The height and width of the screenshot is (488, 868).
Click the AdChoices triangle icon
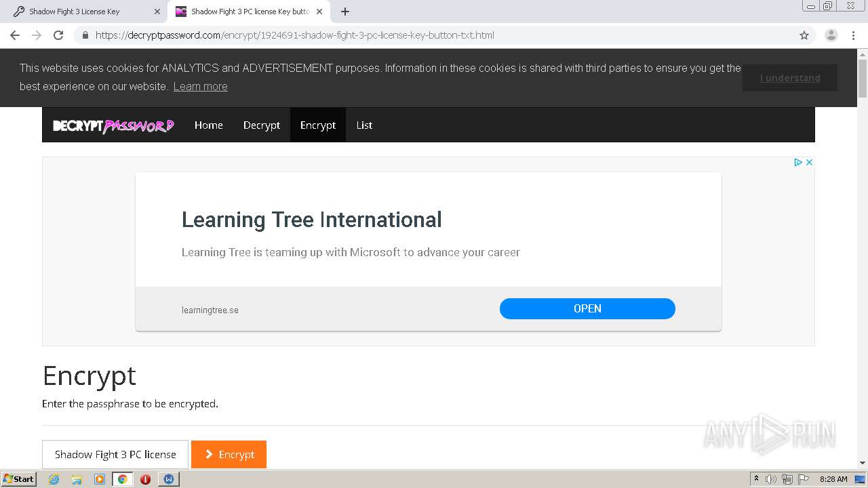point(798,162)
